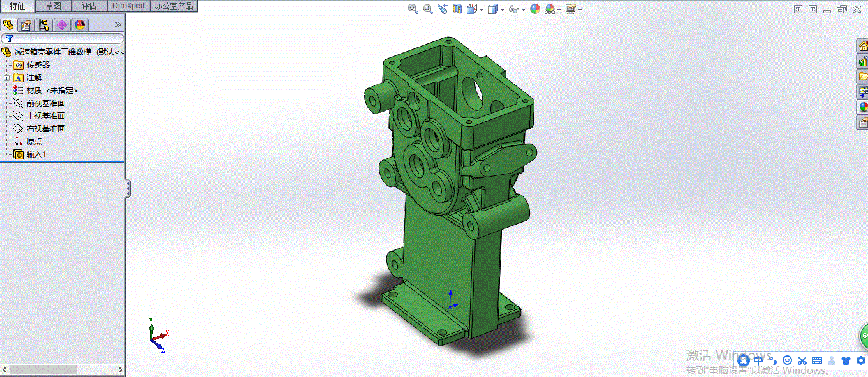Viewport: 868px width, 377px height.
Task: Click the shirt skin icon in IME bar
Action: pos(846,360)
